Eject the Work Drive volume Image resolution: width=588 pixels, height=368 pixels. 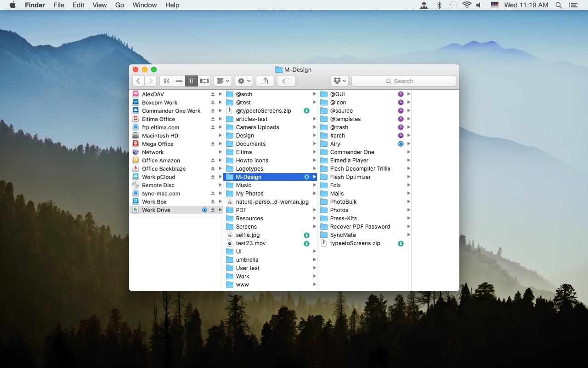213,210
